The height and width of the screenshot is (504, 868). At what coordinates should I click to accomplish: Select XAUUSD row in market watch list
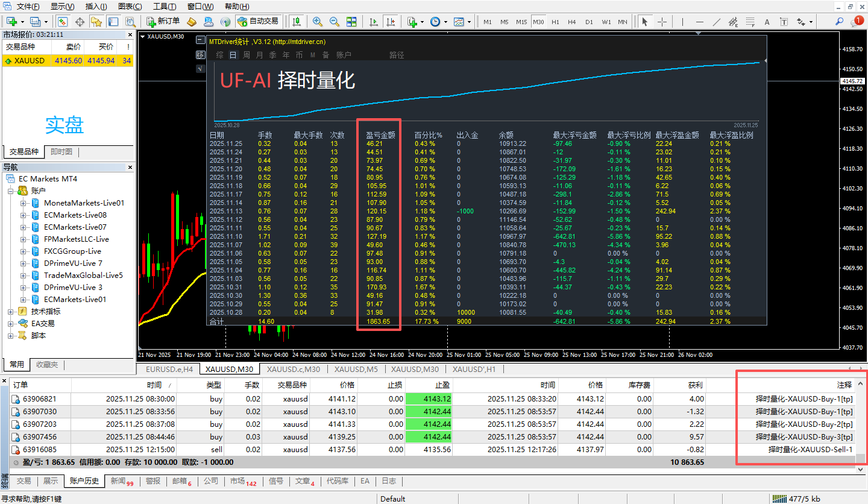coord(27,60)
